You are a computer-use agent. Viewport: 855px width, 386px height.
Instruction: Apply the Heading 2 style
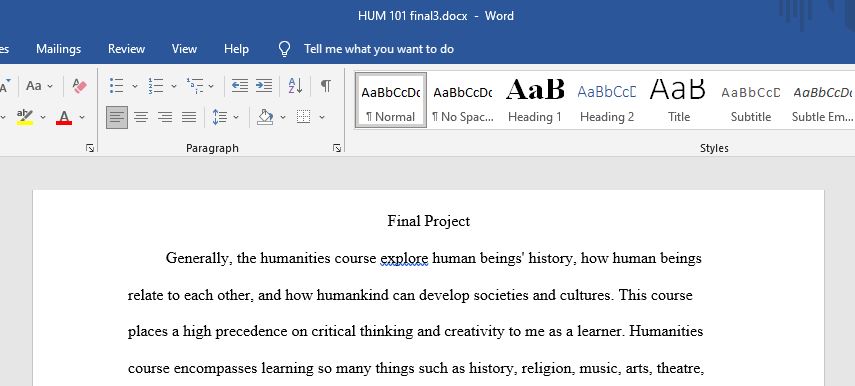606,101
